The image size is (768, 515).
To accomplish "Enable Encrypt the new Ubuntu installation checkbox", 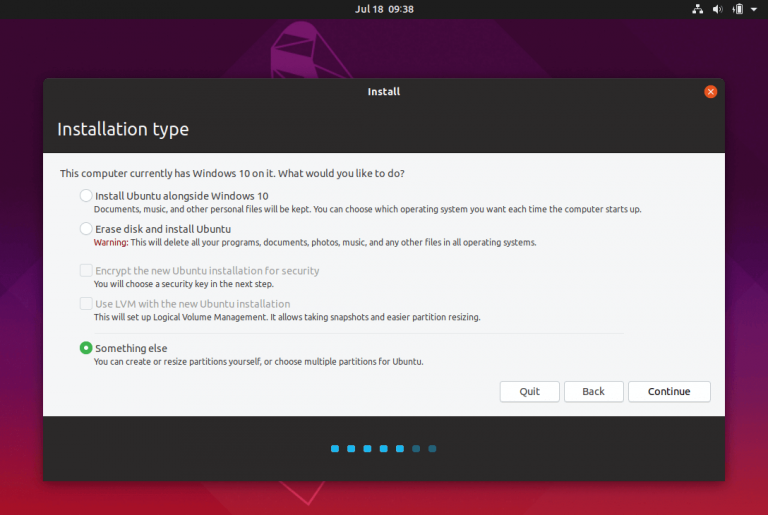I will (x=86, y=271).
